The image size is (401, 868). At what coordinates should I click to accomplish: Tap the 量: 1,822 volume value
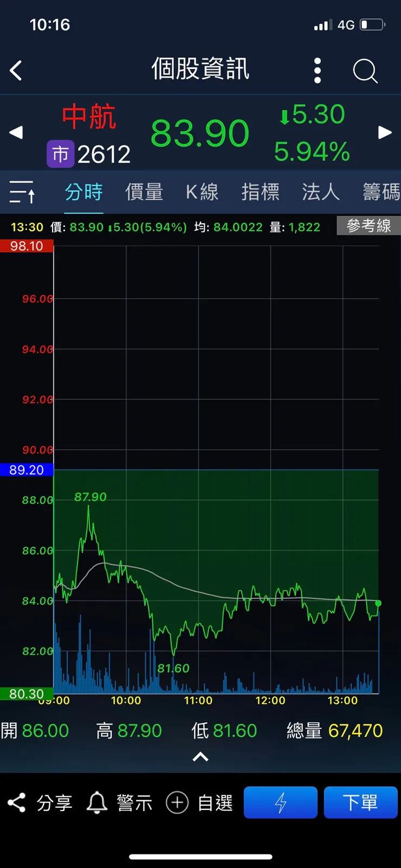295,227
